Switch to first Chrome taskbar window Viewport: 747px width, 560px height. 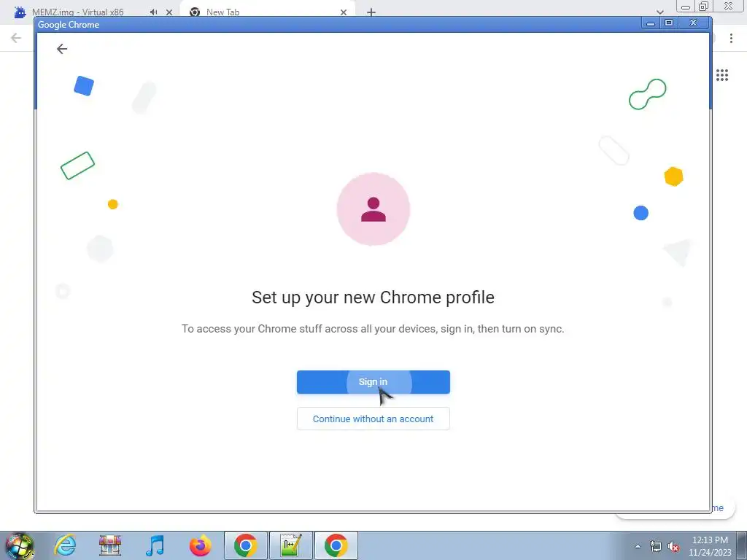246,545
